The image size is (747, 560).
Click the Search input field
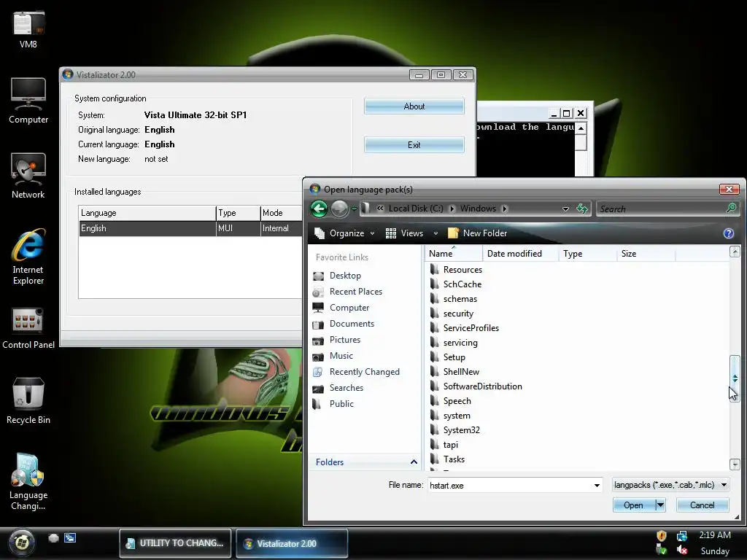(661, 209)
